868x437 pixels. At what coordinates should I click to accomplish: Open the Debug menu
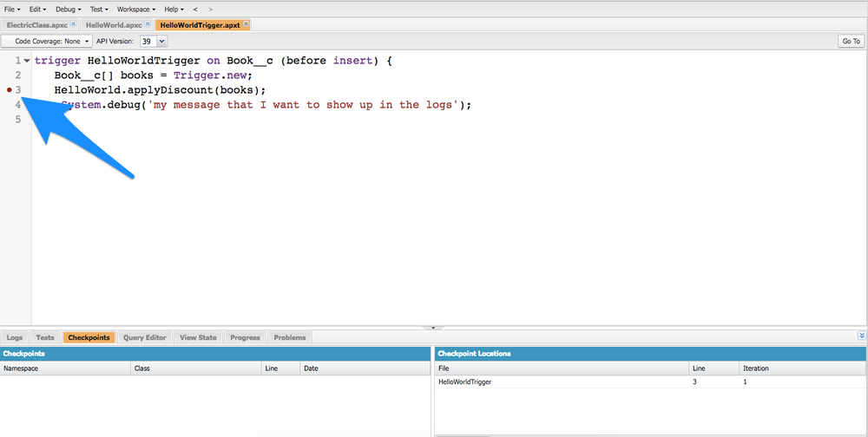(x=68, y=9)
